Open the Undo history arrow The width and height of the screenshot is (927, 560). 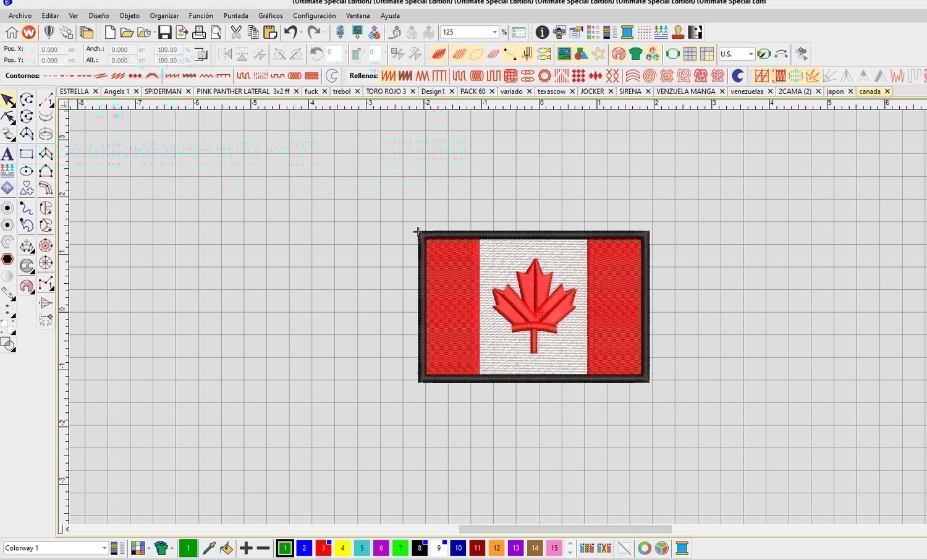click(301, 32)
